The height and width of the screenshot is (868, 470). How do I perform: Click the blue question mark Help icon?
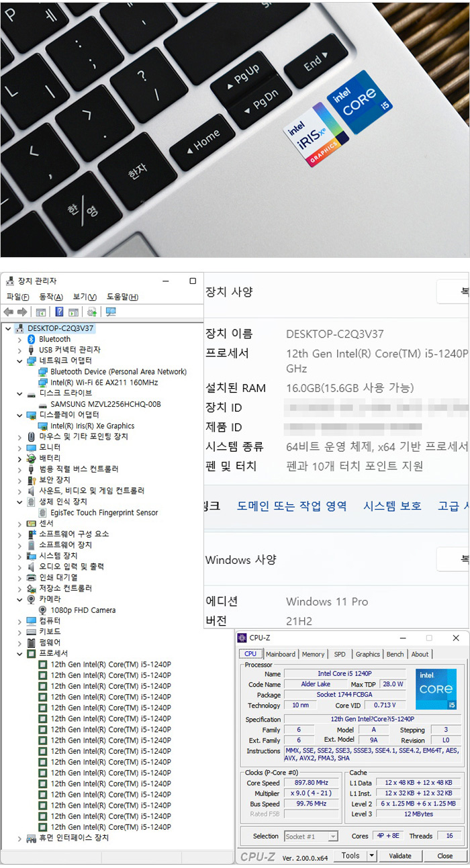(59, 312)
